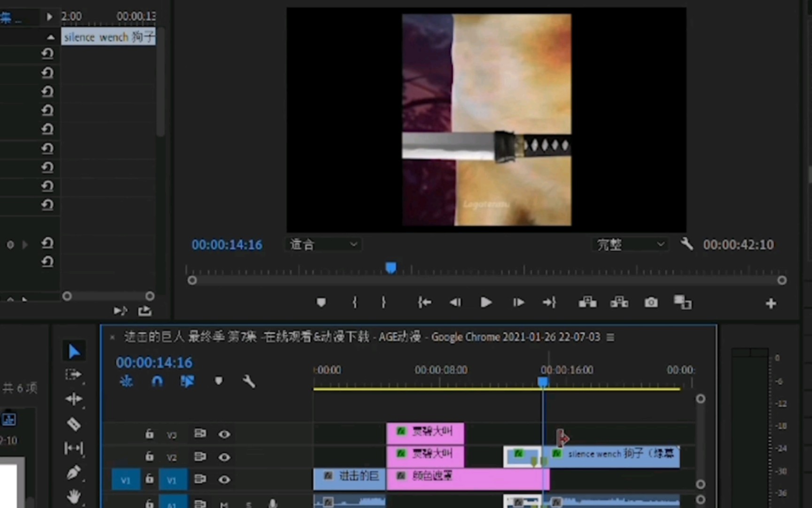Target the V3 track header
812x508 pixels.
[172, 435]
